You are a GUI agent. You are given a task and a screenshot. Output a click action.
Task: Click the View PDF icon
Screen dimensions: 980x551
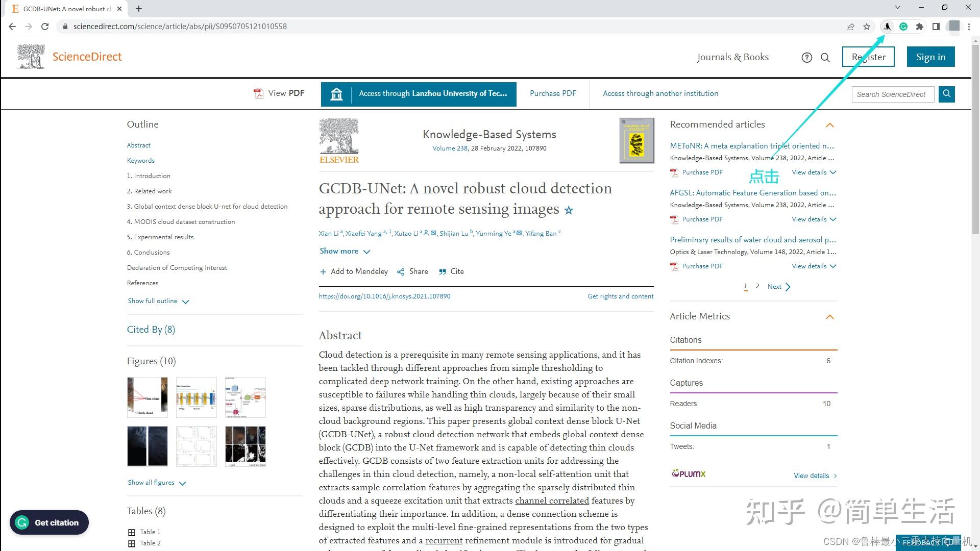point(259,93)
